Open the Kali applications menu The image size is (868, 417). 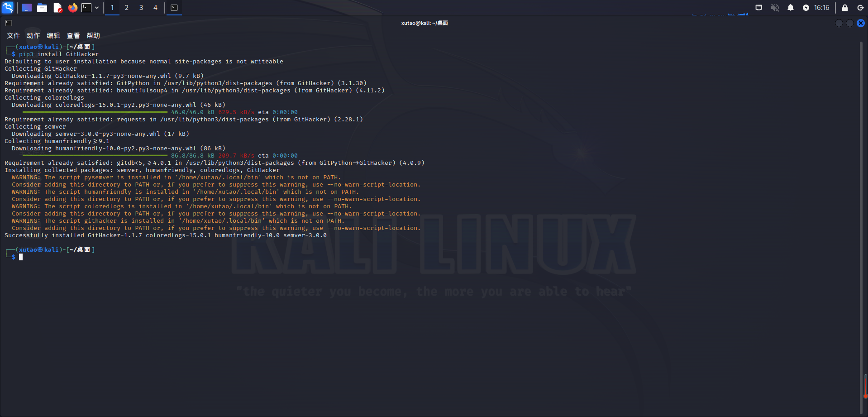[8, 7]
